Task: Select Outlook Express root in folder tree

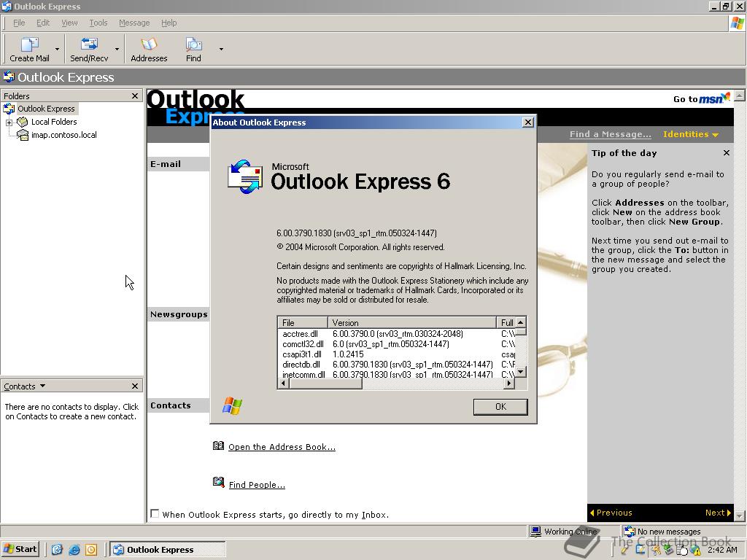Action: point(46,109)
